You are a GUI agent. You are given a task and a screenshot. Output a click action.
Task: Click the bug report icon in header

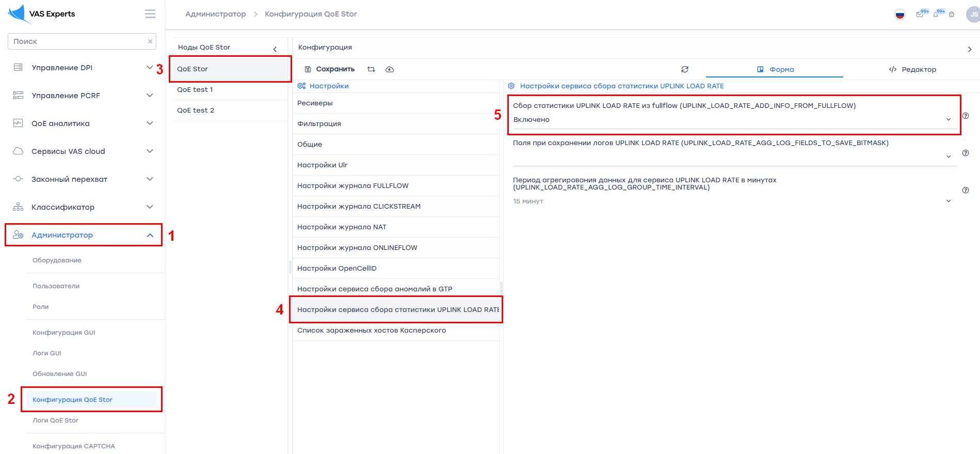click(952, 14)
